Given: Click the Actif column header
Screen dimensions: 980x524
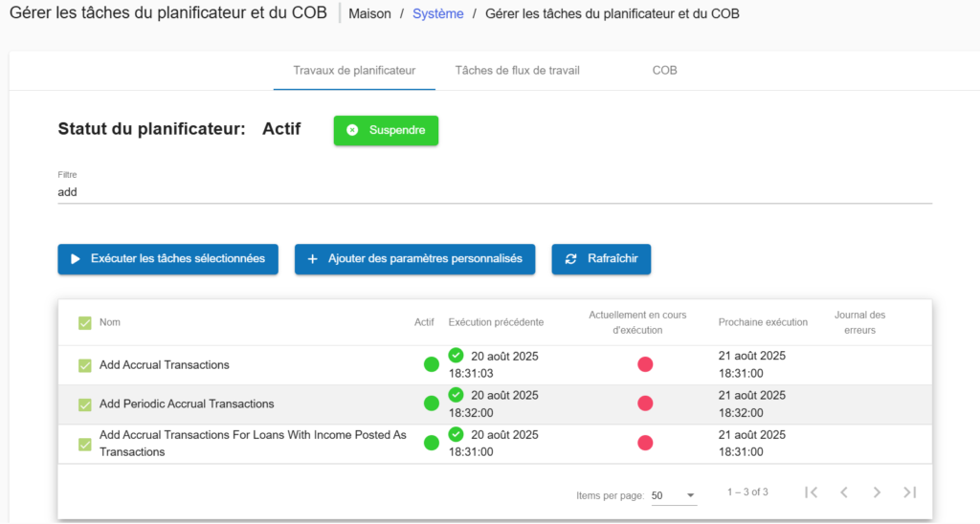Looking at the screenshot, I should tap(424, 322).
